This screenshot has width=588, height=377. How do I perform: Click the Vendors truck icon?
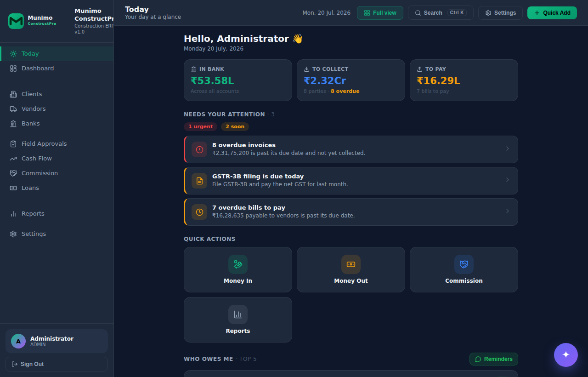[x=13, y=109]
